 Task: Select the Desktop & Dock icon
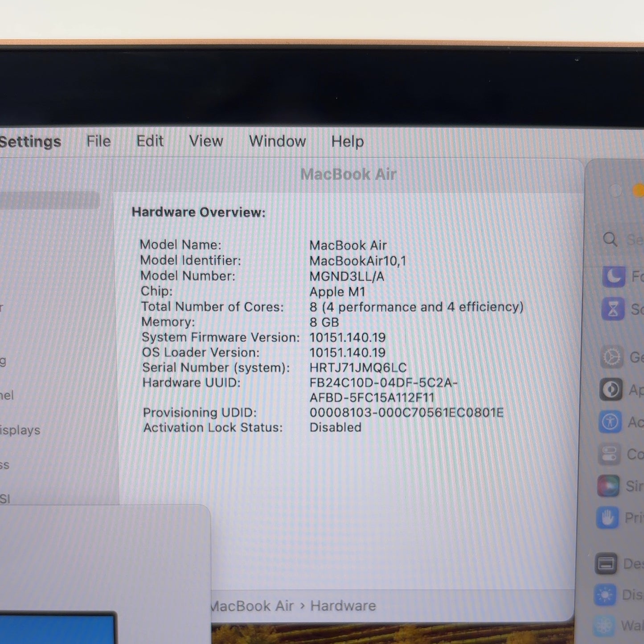606,564
